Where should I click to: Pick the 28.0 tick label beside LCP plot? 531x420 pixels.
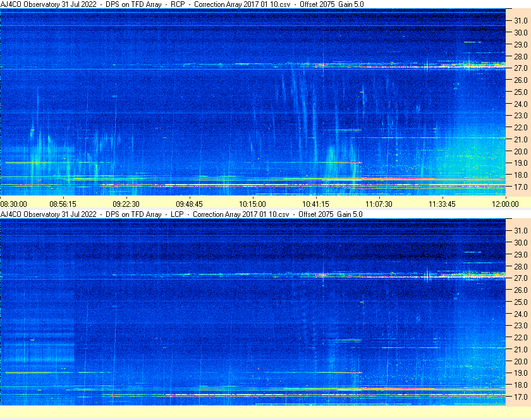(x=521, y=266)
